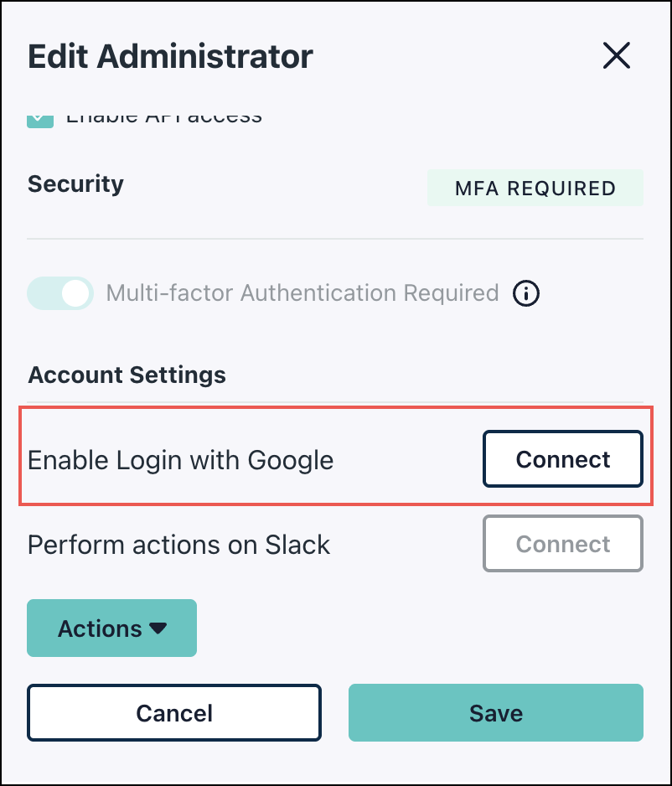Click the Account Settings heading
Screen dimensions: 672x786
127,375
